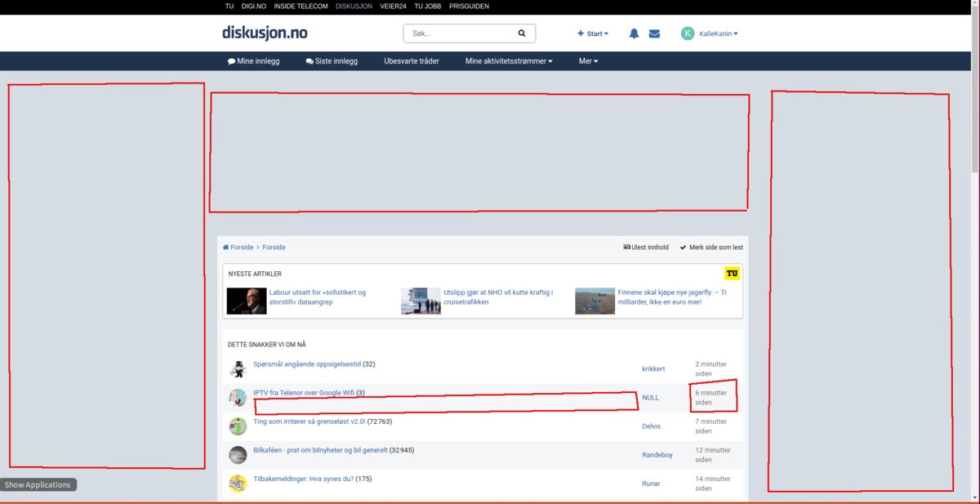Image resolution: width=980 pixels, height=504 pixels.
Task: Click avatar beside Bilkaféen thread
Action: 238,455
